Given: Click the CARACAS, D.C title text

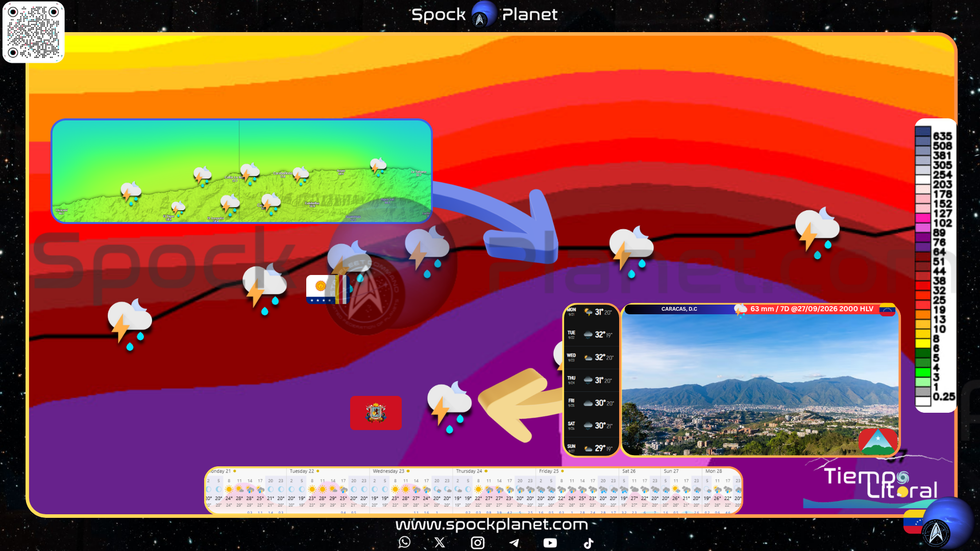Looking at the screenshot, I should pyautogui.click(x=679, y=309).
